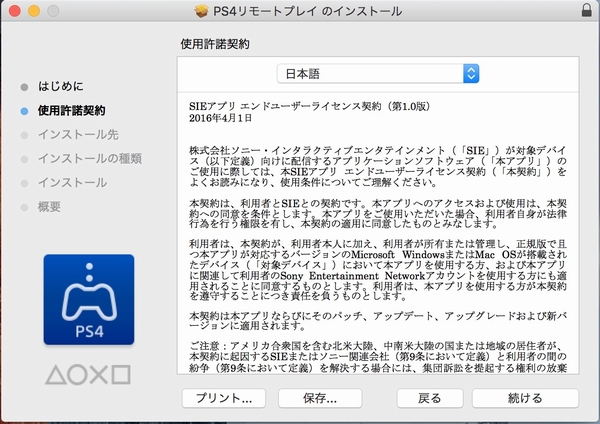Select the 使用許諾契約 step in the sidebar
The width and height of the screenshot is (600, 424).
pyautogui.click(x=71, y=110)
